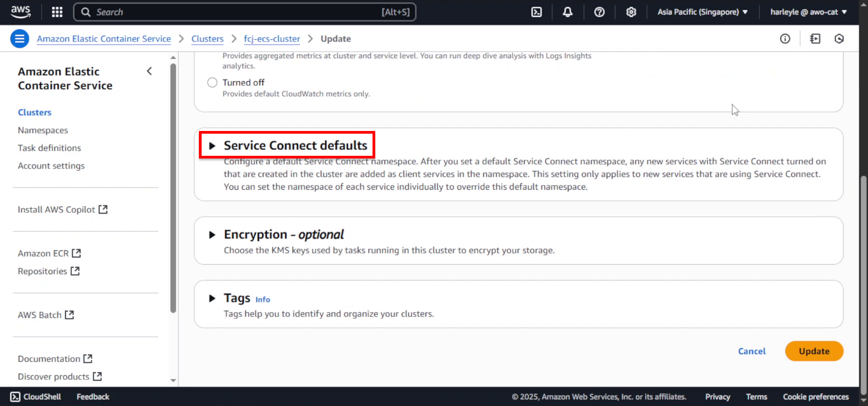Toggle the hamburger side navigation button
The height and width of the screenshot is (406, 868).
point(19,39)
